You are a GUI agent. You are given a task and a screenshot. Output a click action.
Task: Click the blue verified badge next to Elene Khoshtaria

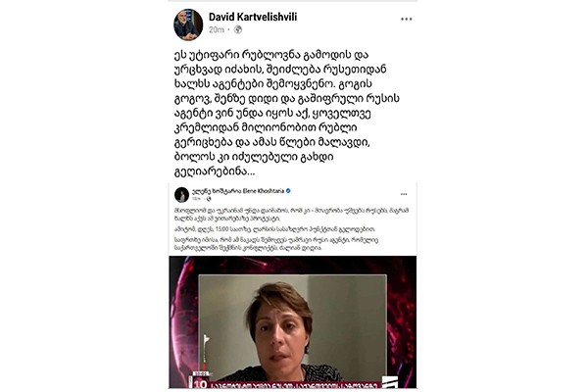tap(288, 191)
